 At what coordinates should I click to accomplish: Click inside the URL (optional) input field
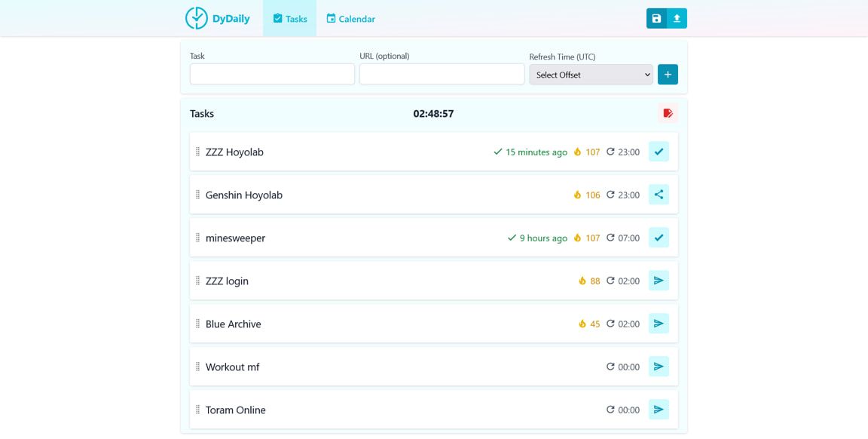click(442, 73)
